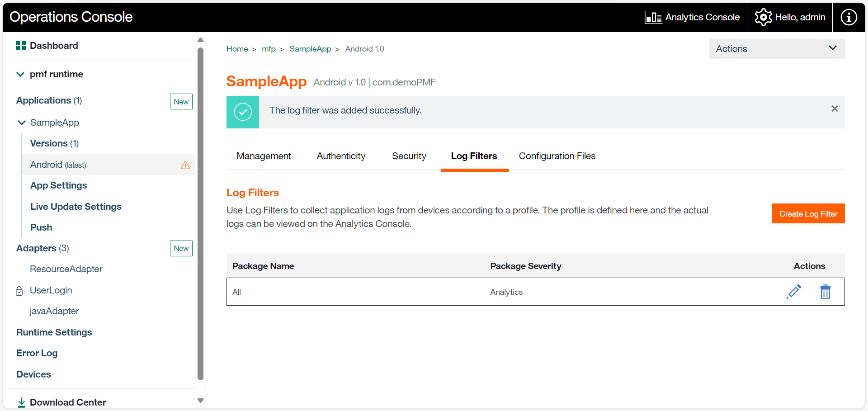This screenshot has height=411, width=868.
Task: Click the Analytics Console chart icon
Action: pyautogui.click(x=653, y=17)
